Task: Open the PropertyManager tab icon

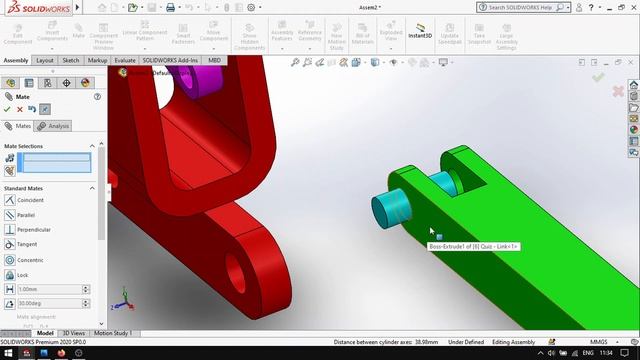Action: [29, 83]
